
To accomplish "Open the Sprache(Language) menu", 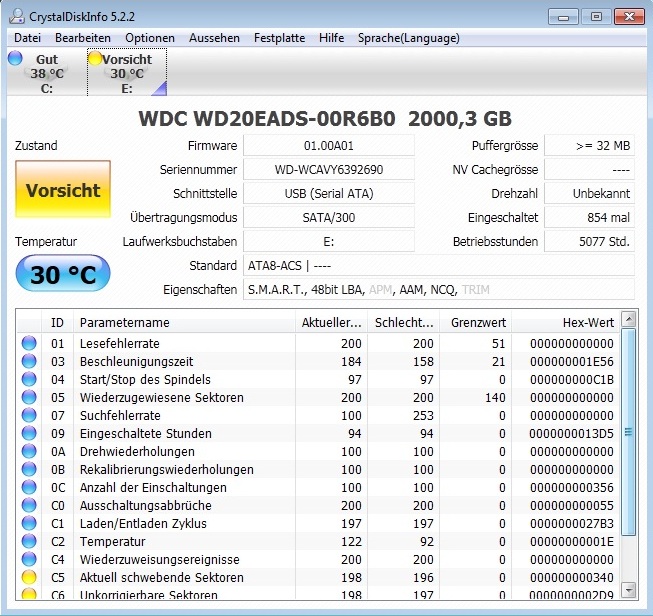I will pyautogui.click(x=409, y=38).
